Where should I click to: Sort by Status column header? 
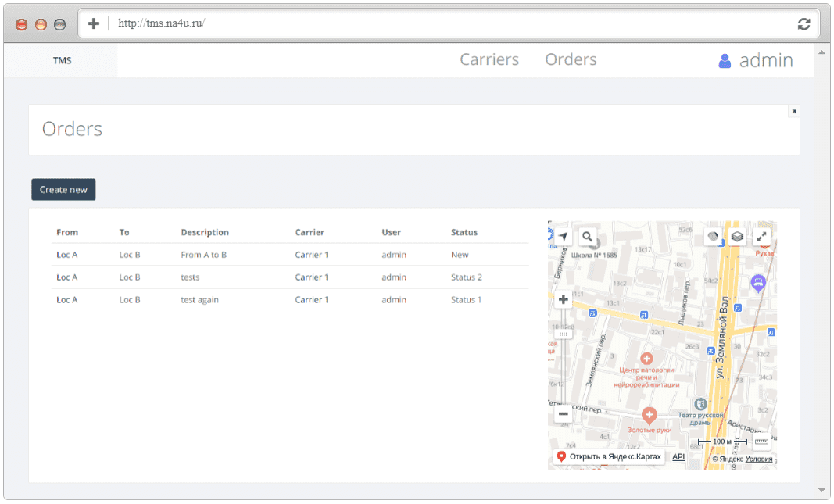point(464,232)
